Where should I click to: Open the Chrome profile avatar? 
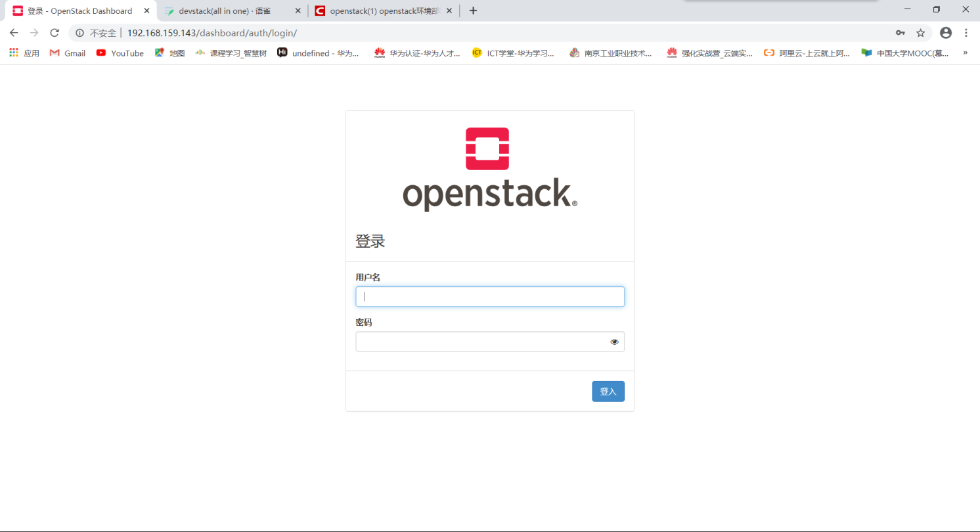click(x=946, y=33)
